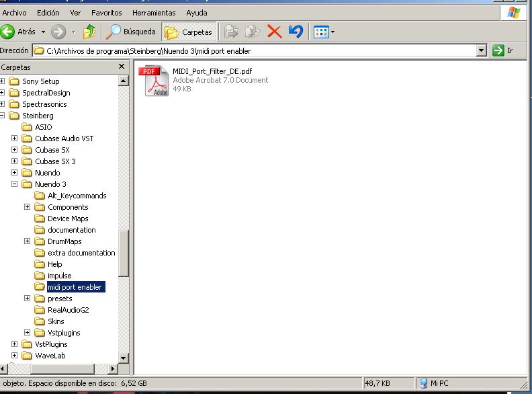
Task: Go up one folder level icon
Action: 89,32
